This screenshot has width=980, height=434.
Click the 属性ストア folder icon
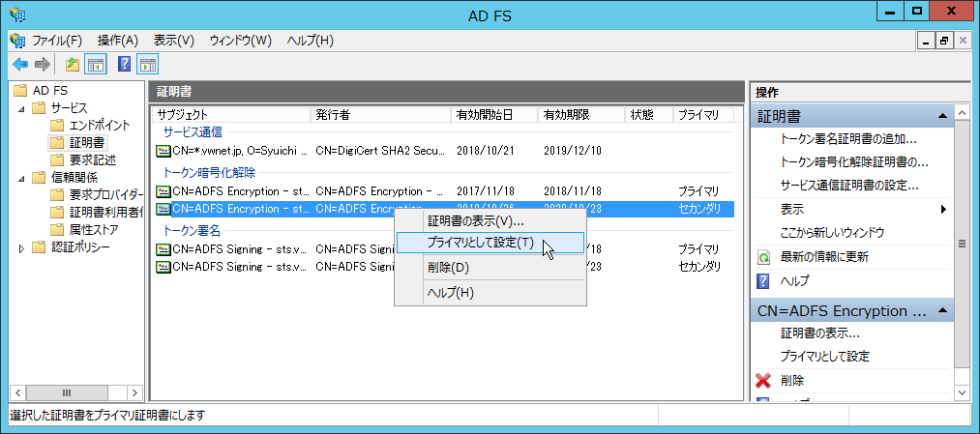click(57, 230)
